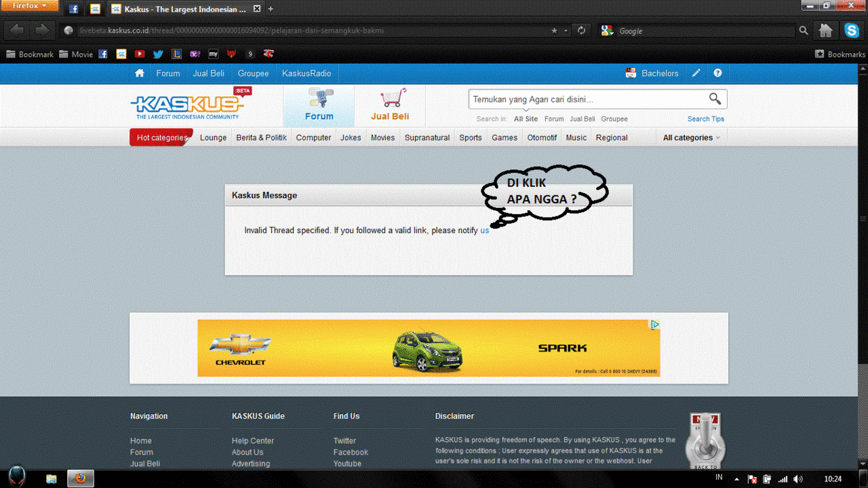Open the Bookmark folder on the bookmarks bar

click(29, 54)
